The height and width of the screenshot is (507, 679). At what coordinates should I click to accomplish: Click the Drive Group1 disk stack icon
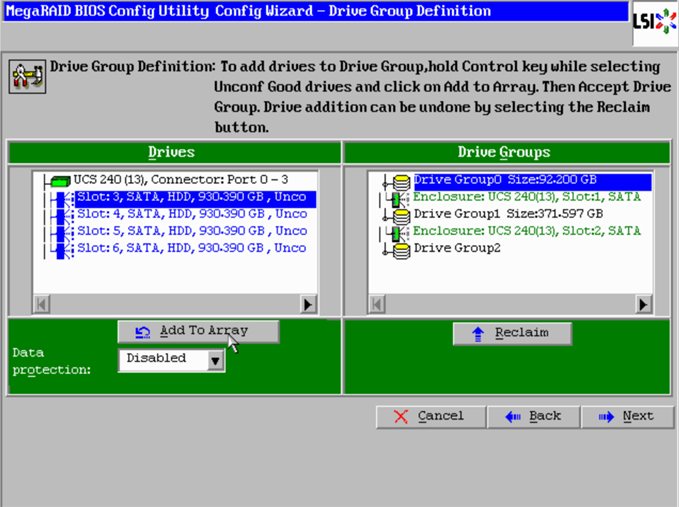[401, 214]
